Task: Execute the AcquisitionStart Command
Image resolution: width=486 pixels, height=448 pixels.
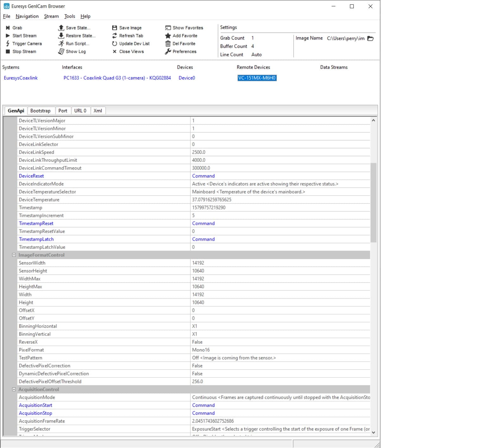Action: pyautogui.click(x=203, y=405)
